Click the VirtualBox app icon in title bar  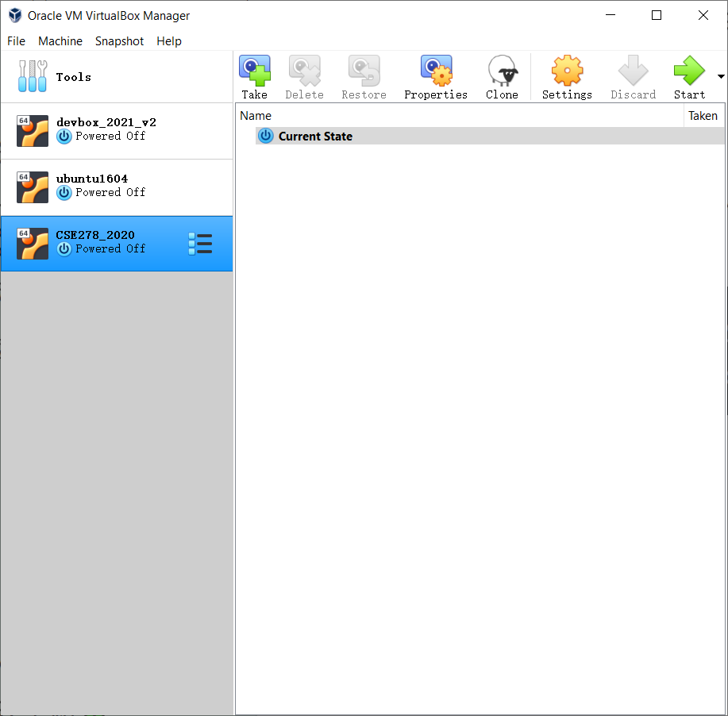pyautogui.click(x=15, y=15)
